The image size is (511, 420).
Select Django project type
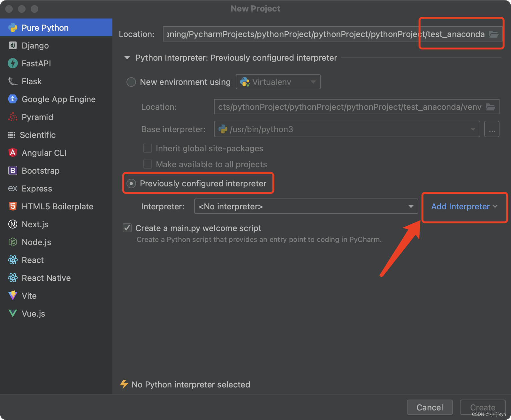56,45
